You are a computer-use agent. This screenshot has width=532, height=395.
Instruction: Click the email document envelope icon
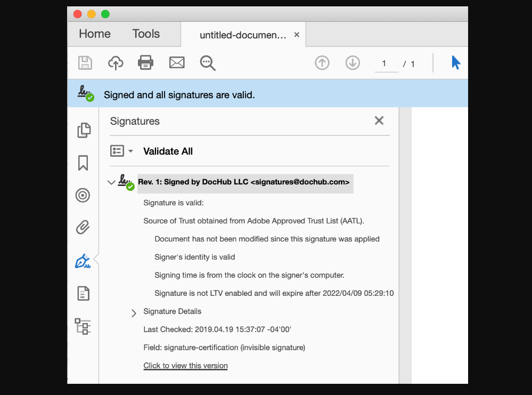[177, 62]
